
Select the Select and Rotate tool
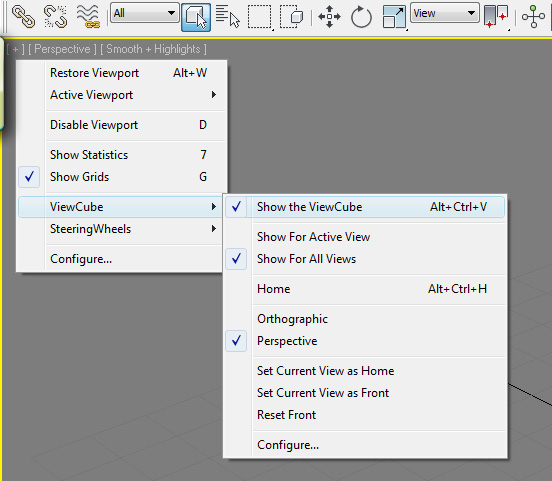point(361,17)
